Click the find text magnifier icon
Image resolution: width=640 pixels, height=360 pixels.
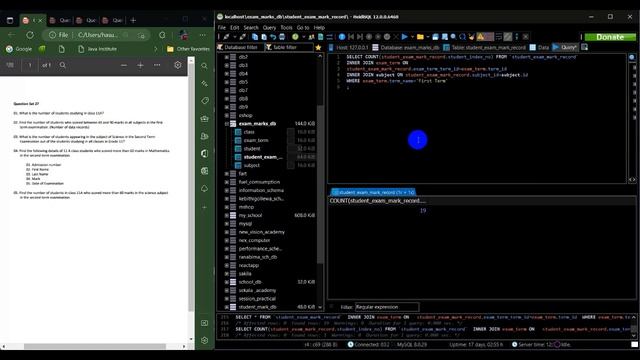coord(453,37)
